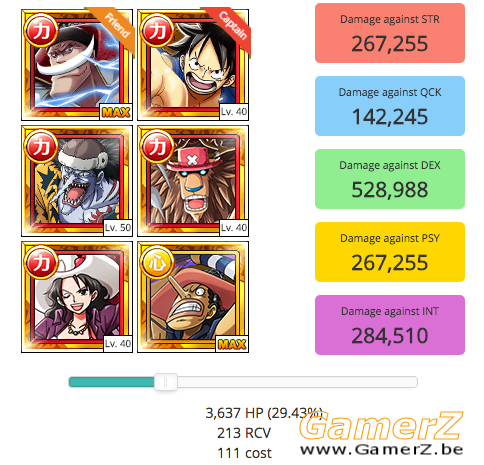Click the STR orb on Chopper
The width and height of the screenshot is (484, 465).
[x=157, y=147]
